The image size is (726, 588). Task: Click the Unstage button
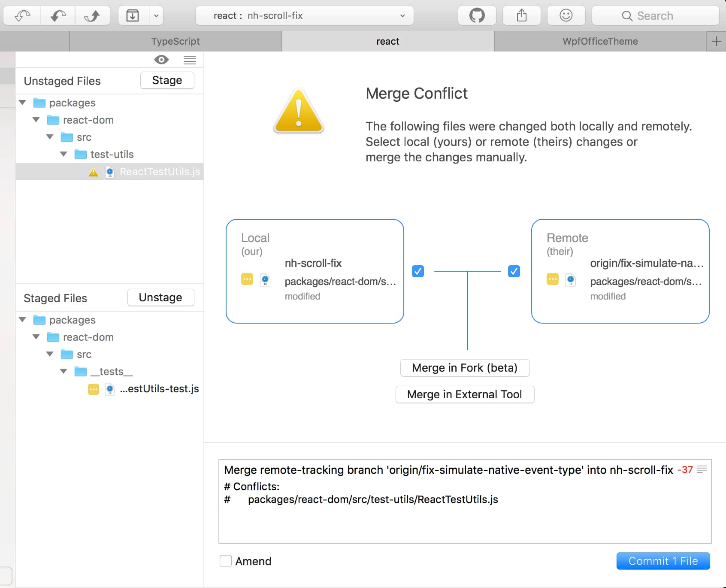click(x=161, y=297)
